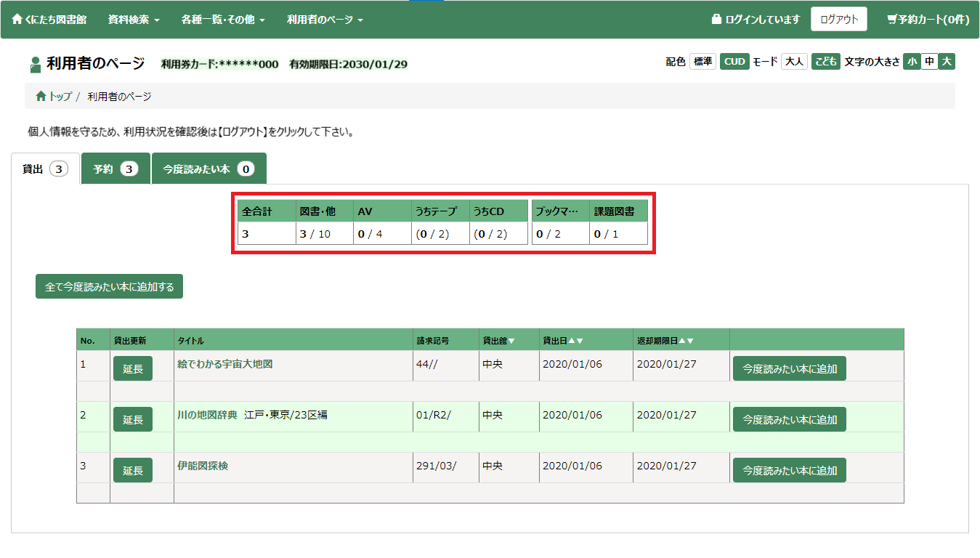Extend loan for 伊能図探検
This screenshot has height=558, width=980.
point(133,470)
